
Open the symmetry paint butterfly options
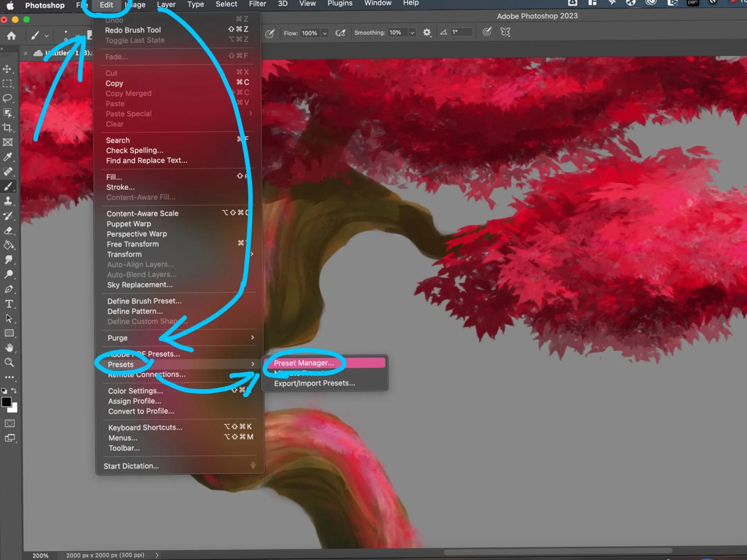click(x=505, y=32)
